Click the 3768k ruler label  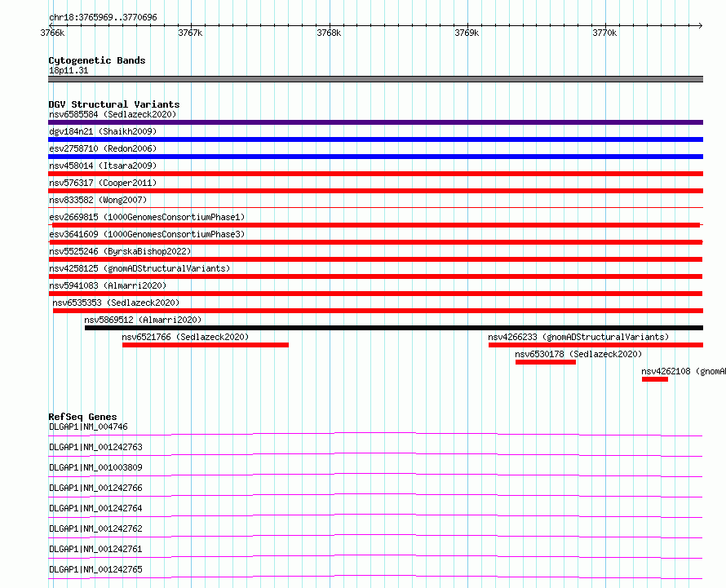pos(329,33)
